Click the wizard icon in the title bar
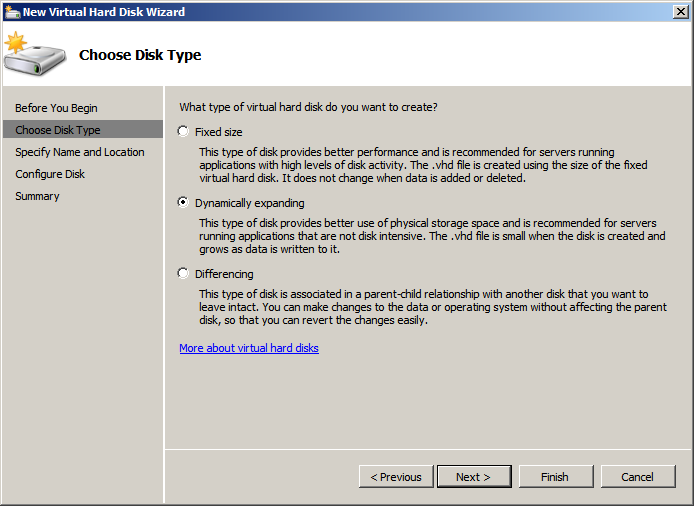This screenshot has width=694, height=506. 12,12
